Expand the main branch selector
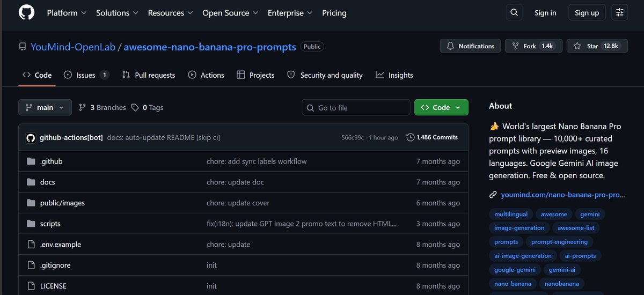The image size is (644, 295). (x=45, y=107)
